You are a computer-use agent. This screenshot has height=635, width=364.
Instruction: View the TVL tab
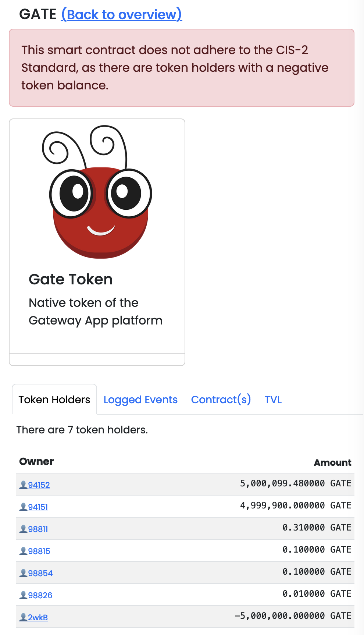pyautogui.click(x=273, y=400)
